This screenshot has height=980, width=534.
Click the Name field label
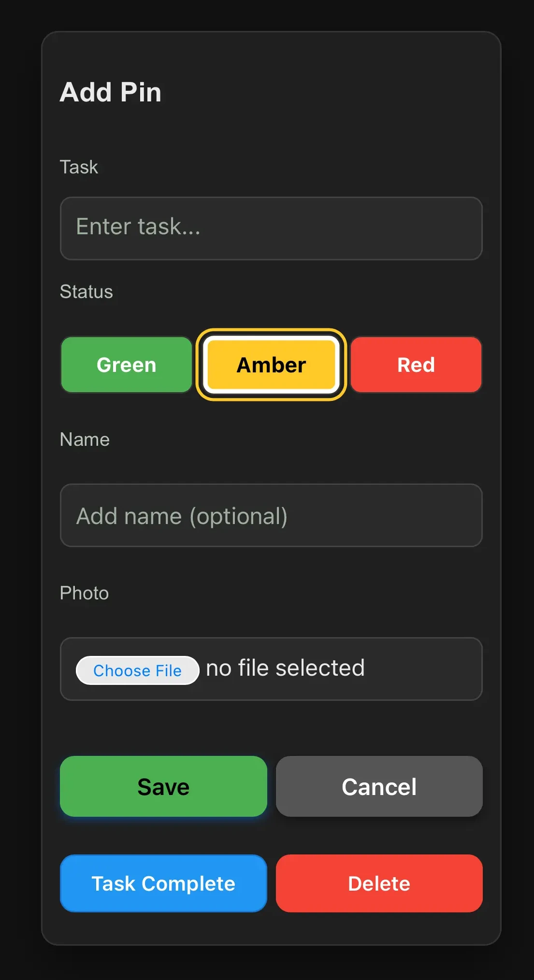pyautogui.click(x=85, y=440)
